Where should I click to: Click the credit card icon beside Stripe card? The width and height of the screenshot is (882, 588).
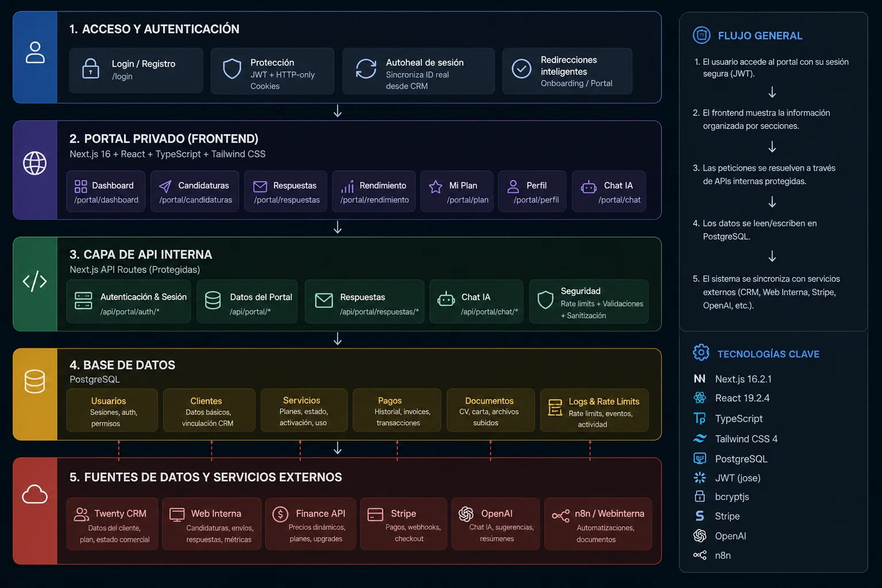click(x=376, y=514)
